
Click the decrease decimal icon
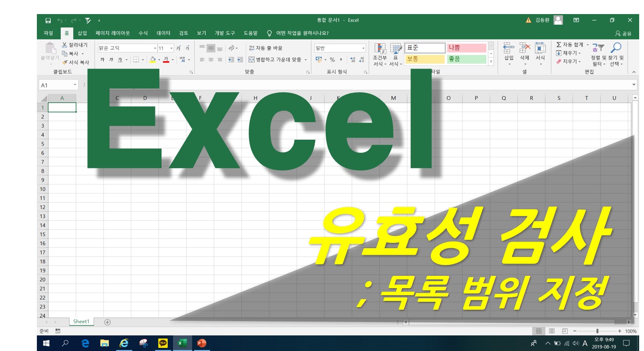point(362,60)
